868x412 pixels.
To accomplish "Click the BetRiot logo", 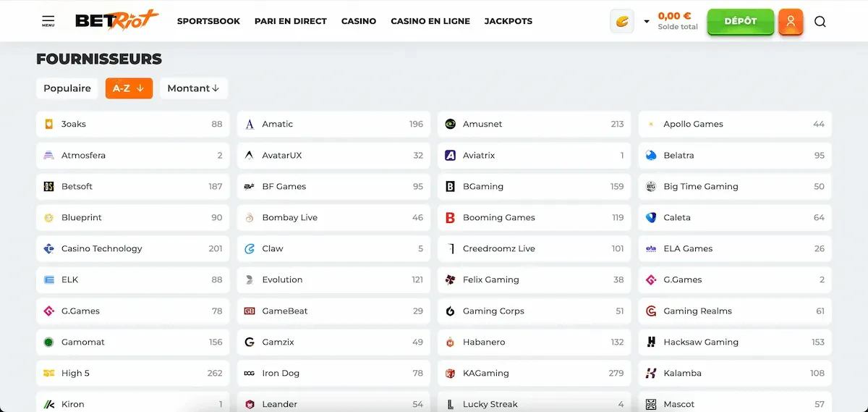I will click(116, 20).
